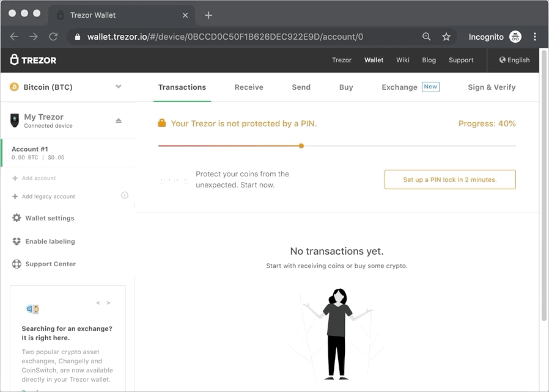The width and height of the screenshot is (549, 392).
Task: Switch to the Buy tab
Action: (x=346, y=87)
